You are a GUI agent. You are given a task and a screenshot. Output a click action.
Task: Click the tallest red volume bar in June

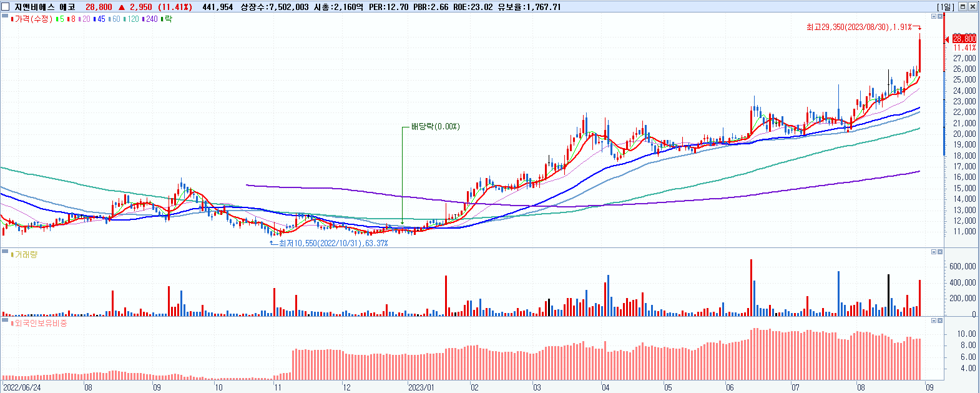(x=751, y=287)
